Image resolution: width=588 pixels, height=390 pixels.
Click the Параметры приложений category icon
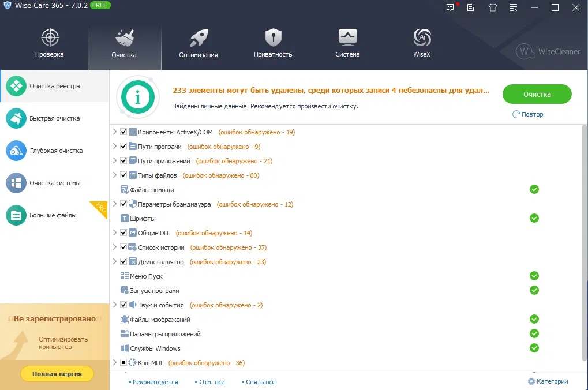(x=125, y=333)
